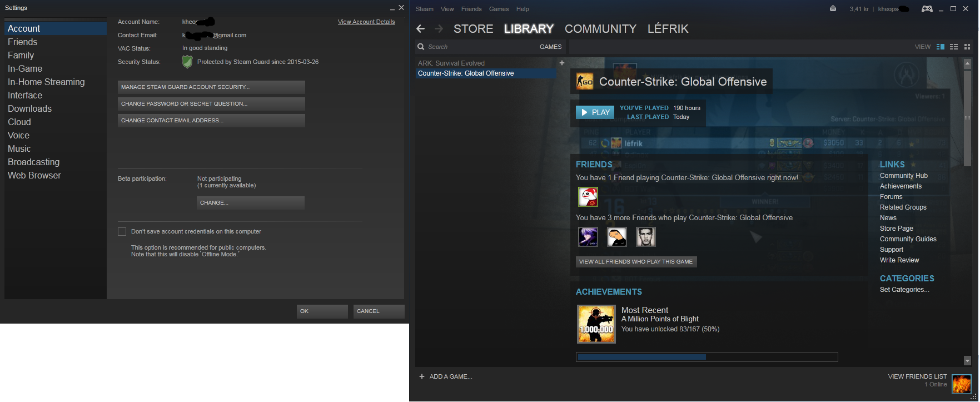Click Change Contact Email Address button

click(x=211, y=121)
